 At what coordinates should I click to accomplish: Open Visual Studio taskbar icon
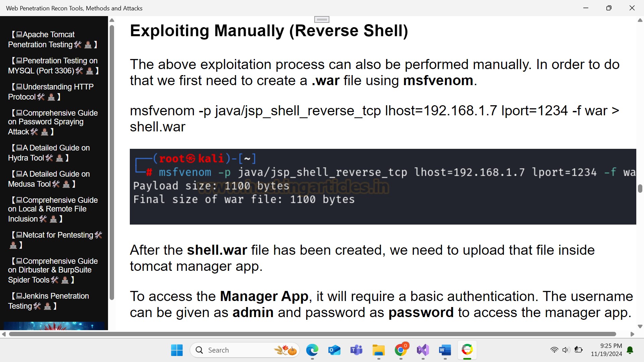tap(423, 350)
